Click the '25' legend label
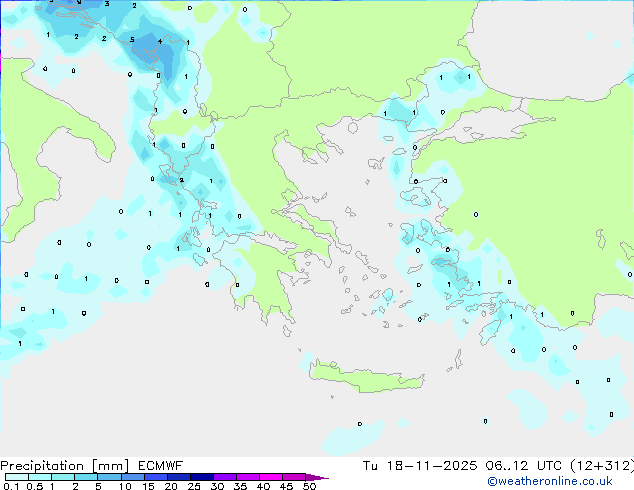The width and height of the screenshot is (634, 490). (194, 486)
